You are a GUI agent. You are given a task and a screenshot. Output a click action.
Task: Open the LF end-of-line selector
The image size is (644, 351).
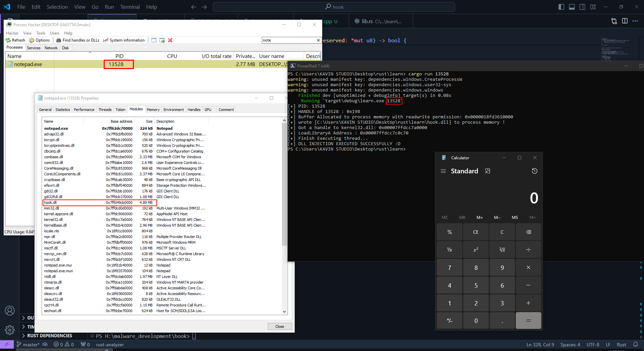pos(608,345)
